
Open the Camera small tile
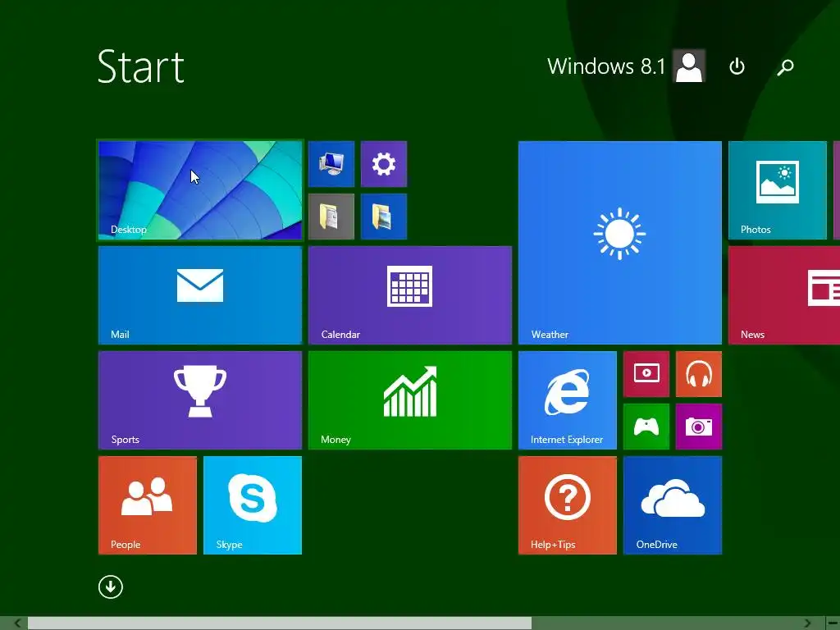pos(699,427)
